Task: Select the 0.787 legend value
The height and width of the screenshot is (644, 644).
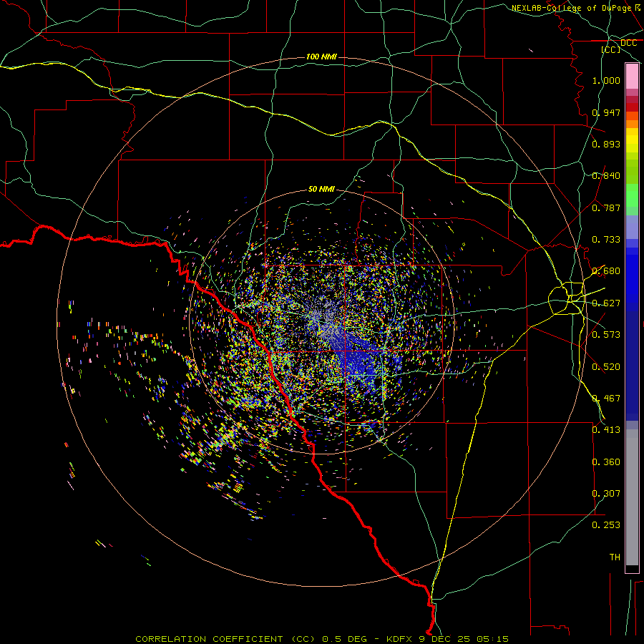Action: pyautogui.click(x=606, y=208)
